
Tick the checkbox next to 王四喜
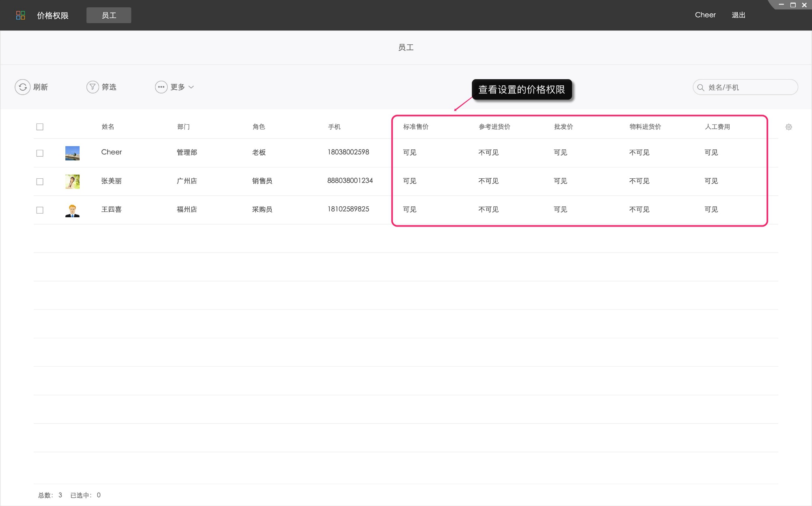40,210
